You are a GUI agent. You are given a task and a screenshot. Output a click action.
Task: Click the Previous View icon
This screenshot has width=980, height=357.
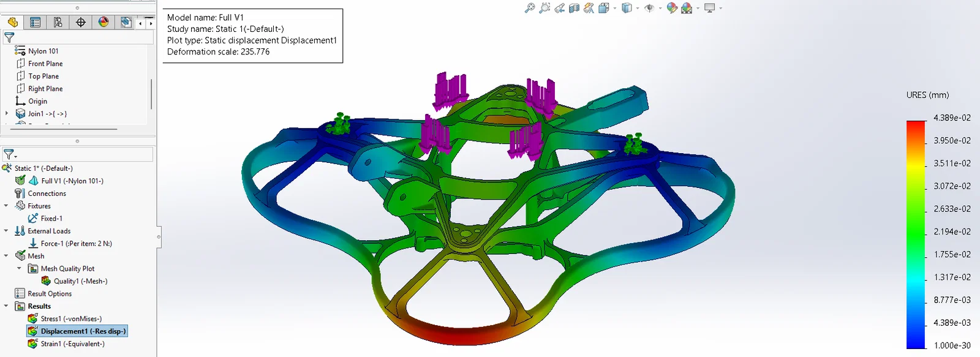pyautogui.click(x=559, y=8)
